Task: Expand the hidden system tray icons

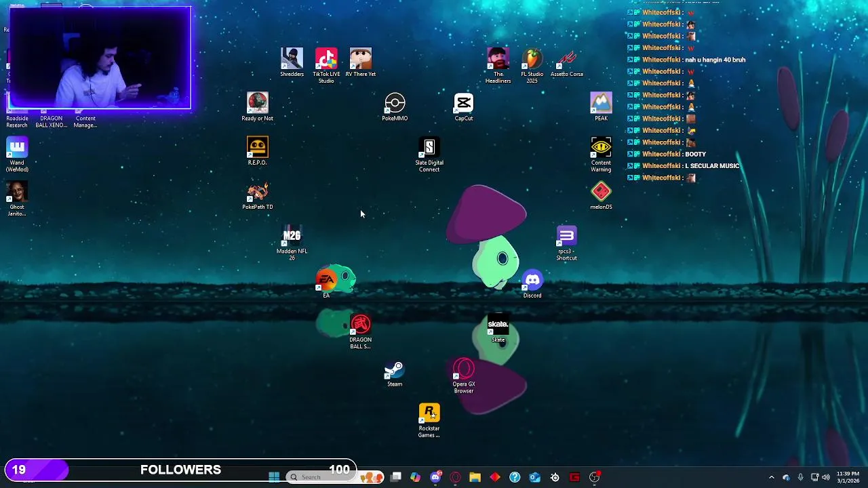Action: coord(772,477)
